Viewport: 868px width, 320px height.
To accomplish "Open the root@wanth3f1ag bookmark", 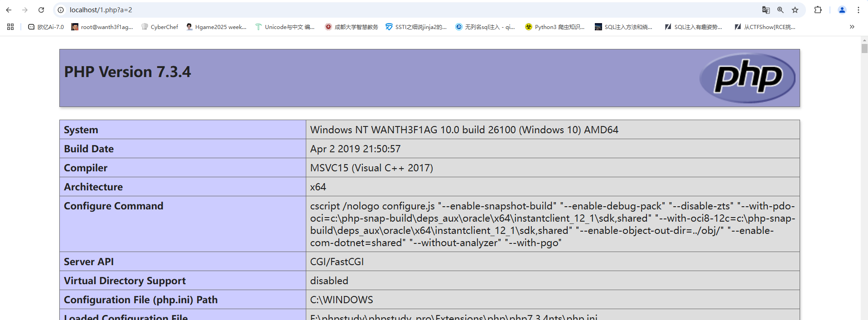I will coord(102,27).
